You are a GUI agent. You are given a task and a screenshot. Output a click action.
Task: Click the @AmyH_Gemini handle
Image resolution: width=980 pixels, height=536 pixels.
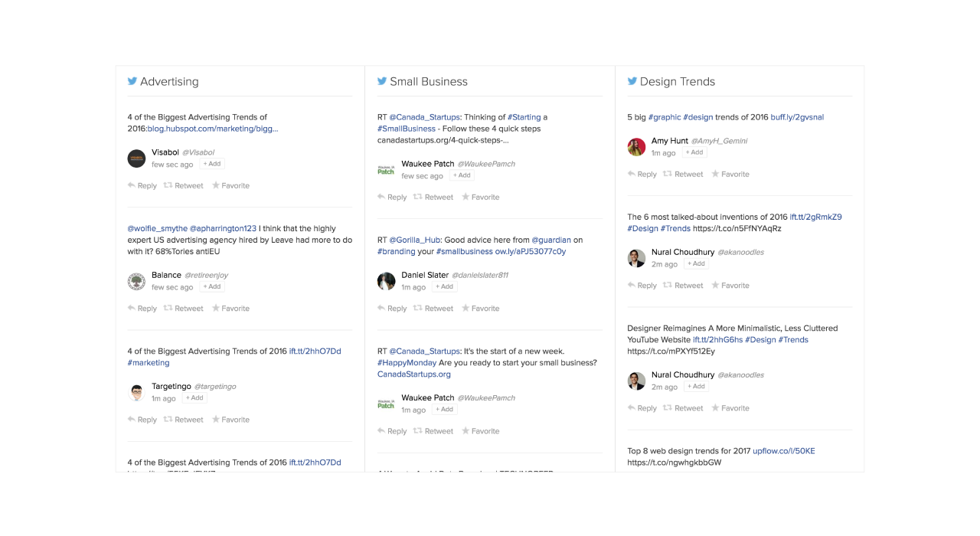pos(720,141)
